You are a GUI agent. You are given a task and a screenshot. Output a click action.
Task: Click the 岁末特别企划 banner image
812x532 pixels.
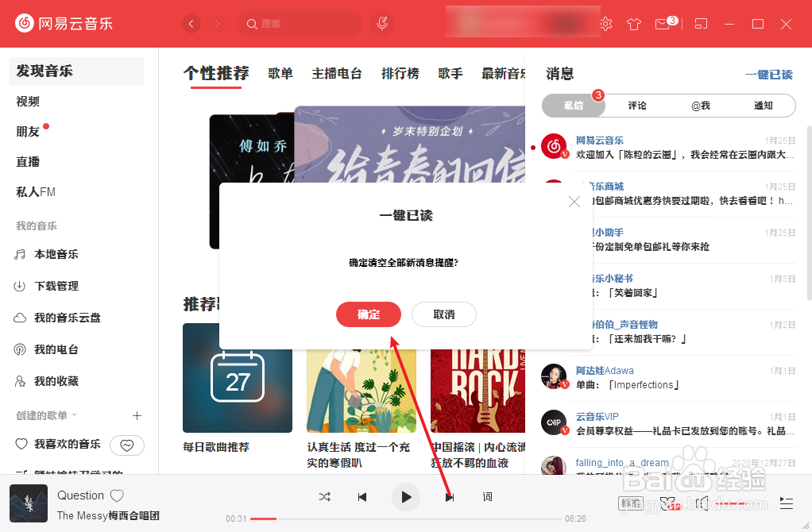pos(410,144)
